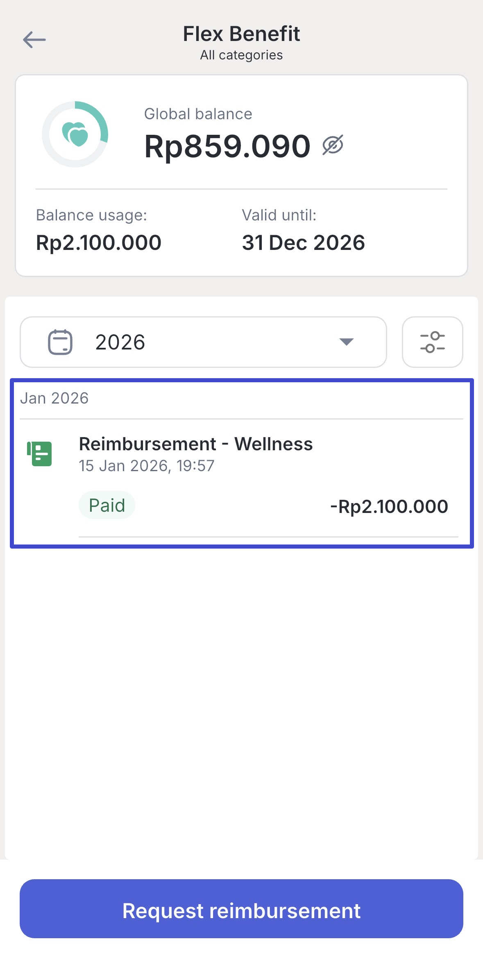The height and width of the screenshot is (980, 483).
Task: Tap the 15 Jan 2026, 19:57 timestamp
Action: pos(147,466)
